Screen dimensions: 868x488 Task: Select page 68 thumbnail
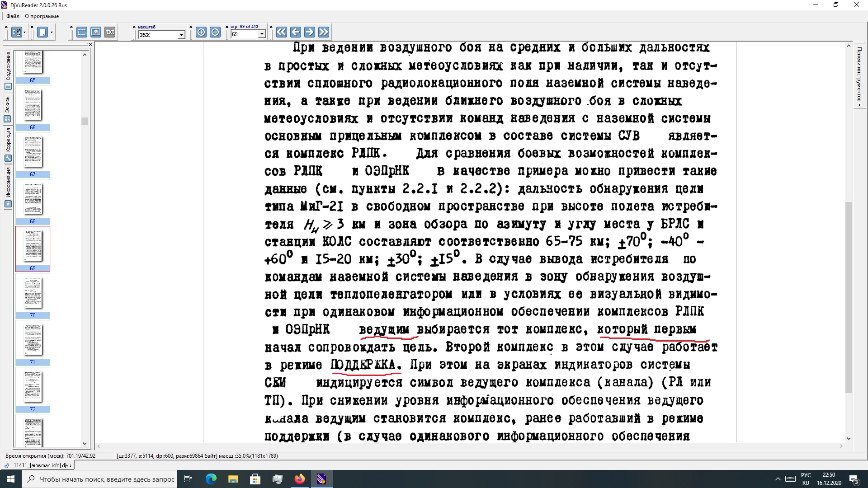(33, 202)
